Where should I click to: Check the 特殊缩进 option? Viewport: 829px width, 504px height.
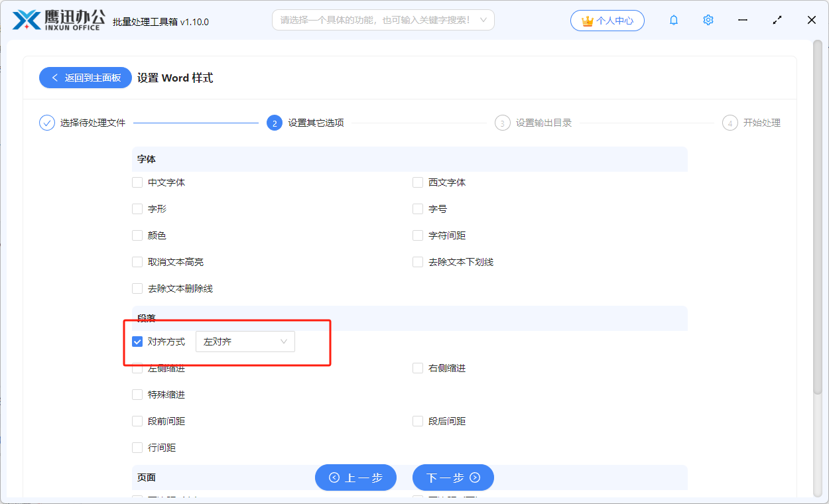click(x=137, y=395)
